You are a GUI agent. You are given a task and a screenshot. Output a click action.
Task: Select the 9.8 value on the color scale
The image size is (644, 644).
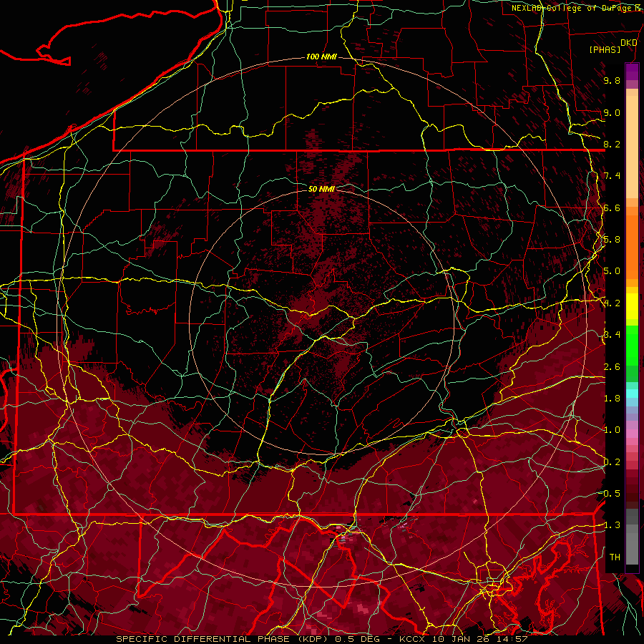click(x=612, y=80)
